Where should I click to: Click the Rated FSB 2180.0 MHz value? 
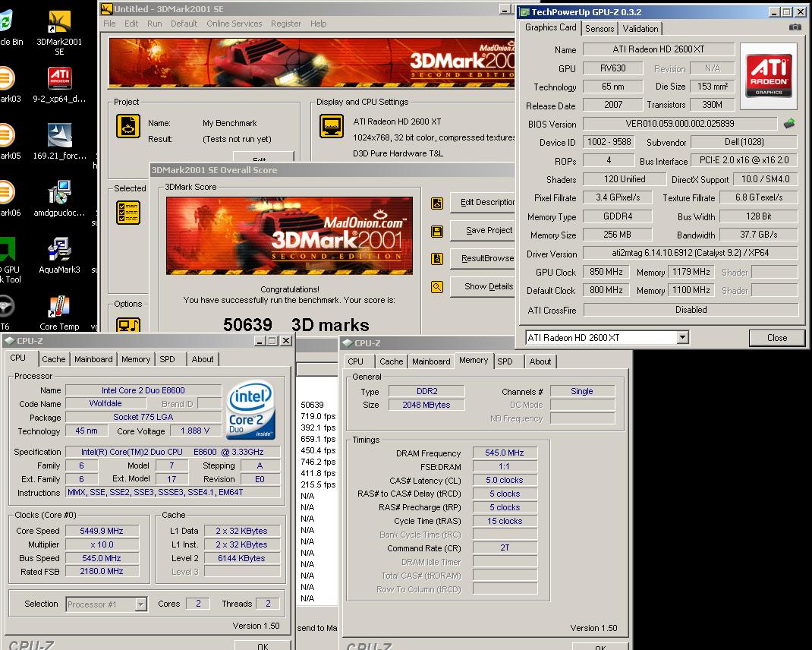click(x=102, y=571)
